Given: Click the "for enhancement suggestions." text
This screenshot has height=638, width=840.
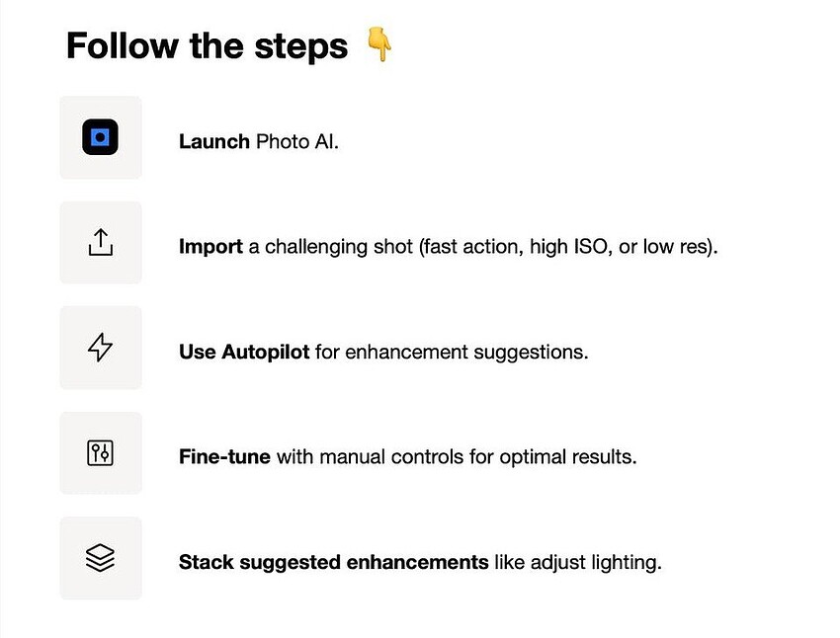Looking at the screenshot, I should [x=452, y=352].
